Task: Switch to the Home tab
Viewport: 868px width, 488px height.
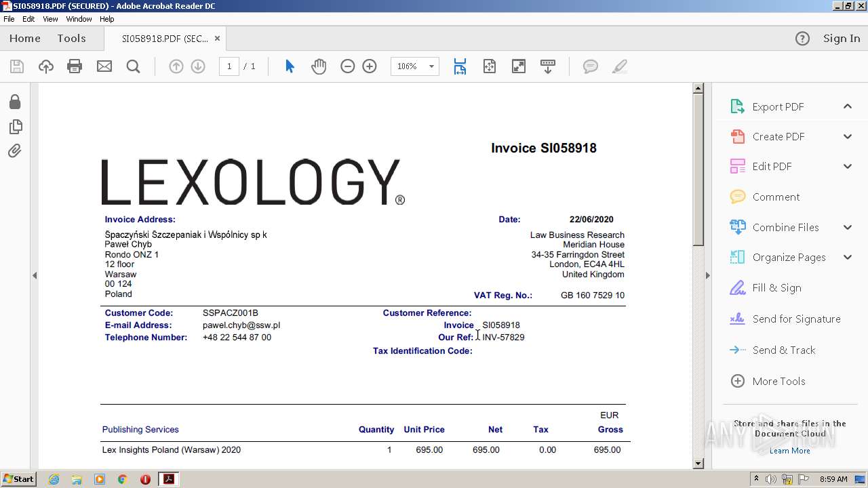Action: pyautogui.click(x=25, y=39)
